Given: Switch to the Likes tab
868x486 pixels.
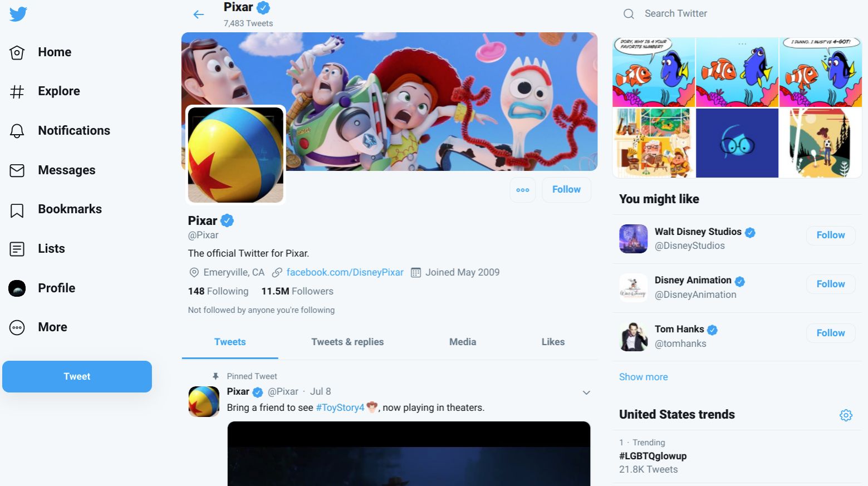Looking at the screenshot, I should click(x=553, y=342).
